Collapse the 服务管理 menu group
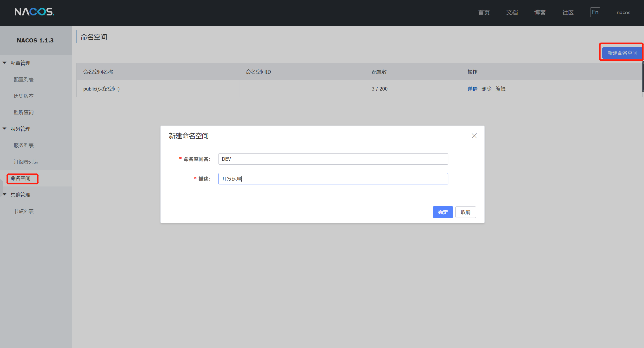The image size is (644, 348). (5, 129)
